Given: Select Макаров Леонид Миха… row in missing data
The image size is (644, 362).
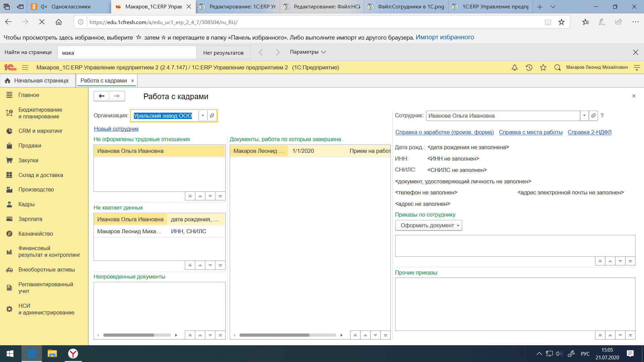Looking at the screenshot, I should [x=159, y=231].
